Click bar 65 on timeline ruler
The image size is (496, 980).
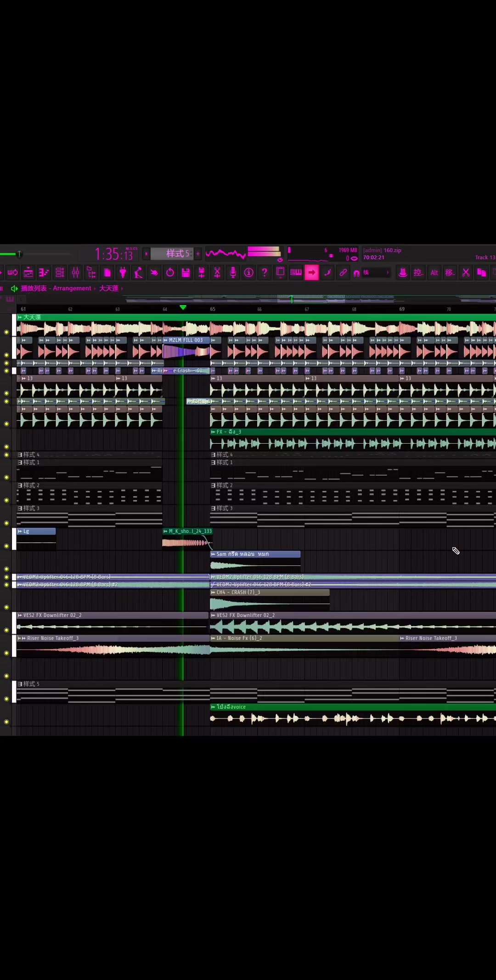[213, 309]
